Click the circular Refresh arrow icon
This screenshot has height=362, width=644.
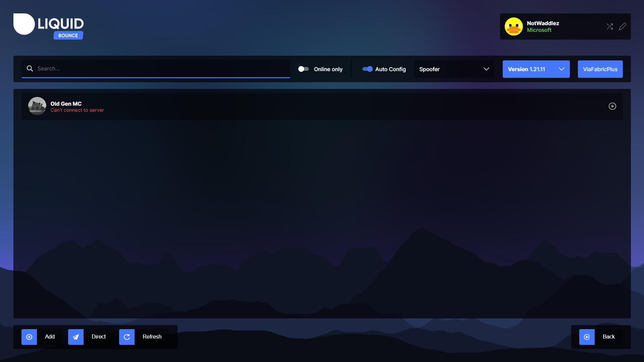127,337
